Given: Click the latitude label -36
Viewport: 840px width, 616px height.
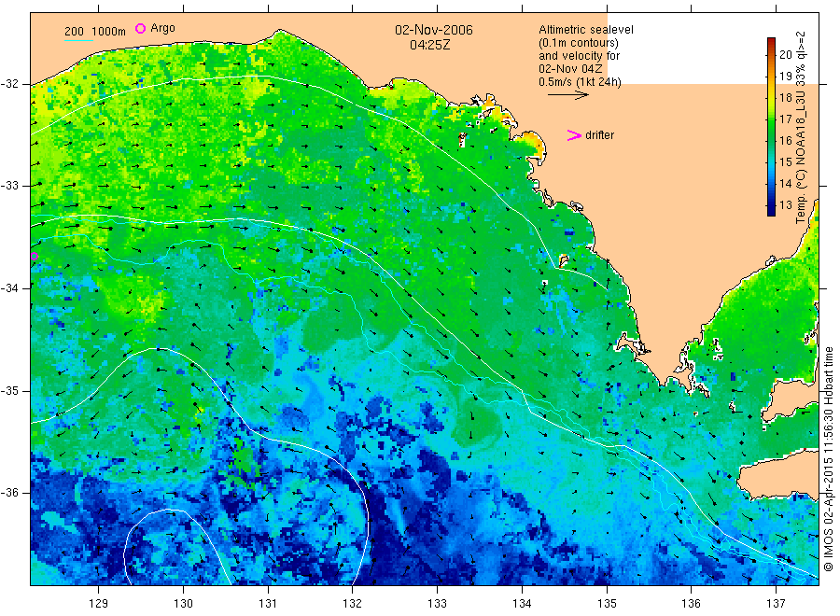Looking at the screenshot, I should click(9, 493).
